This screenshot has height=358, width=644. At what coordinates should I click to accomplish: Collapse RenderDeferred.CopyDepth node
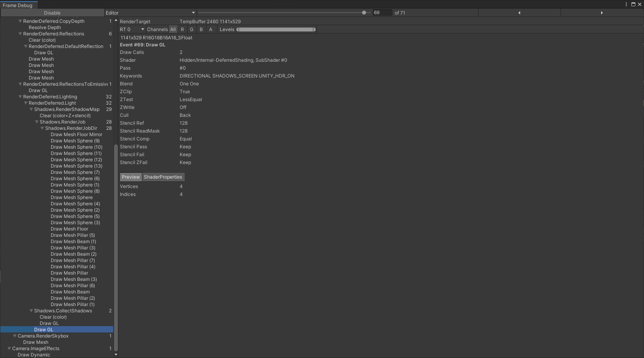coord(20,21)
